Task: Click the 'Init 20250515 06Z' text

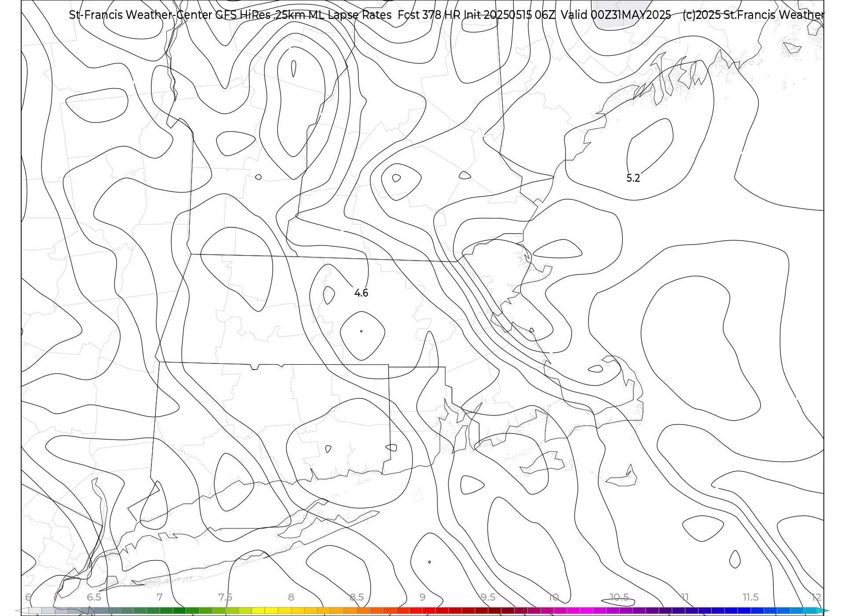Action: 510,15
